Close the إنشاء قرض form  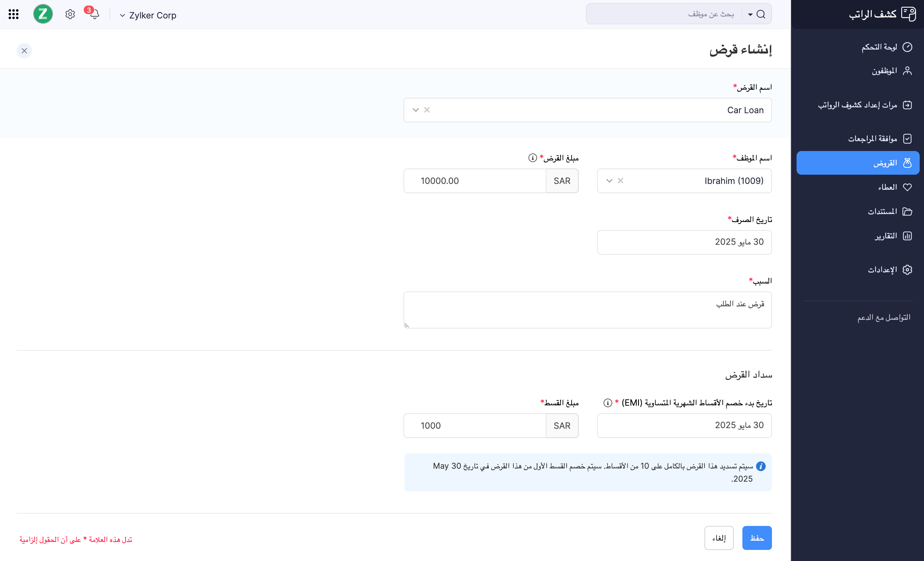click(x=24, y=50)
